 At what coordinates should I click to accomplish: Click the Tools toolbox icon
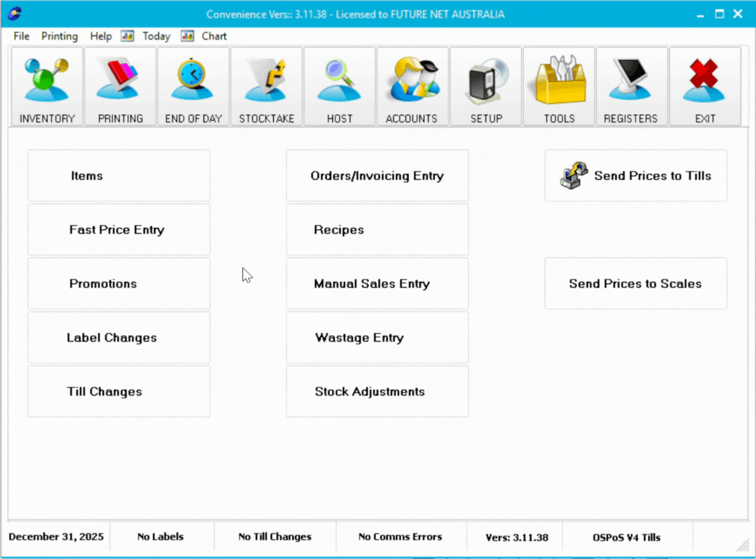tap(558, 86)
